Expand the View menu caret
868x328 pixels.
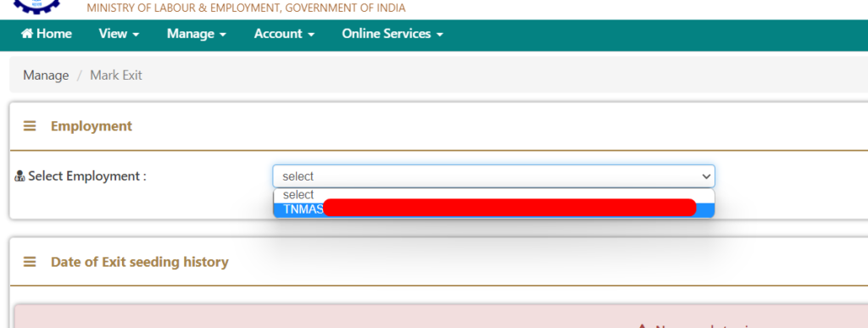pyautogui.click(x=136, y=35)
